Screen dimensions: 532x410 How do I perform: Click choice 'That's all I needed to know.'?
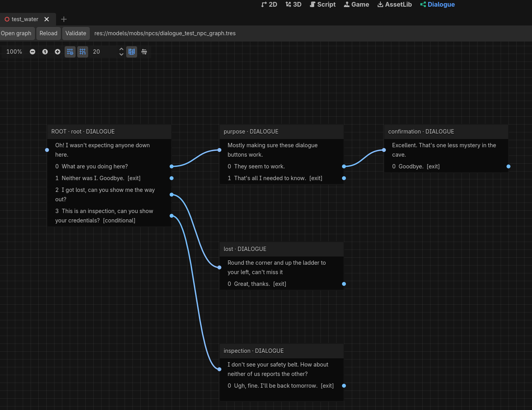275,178
